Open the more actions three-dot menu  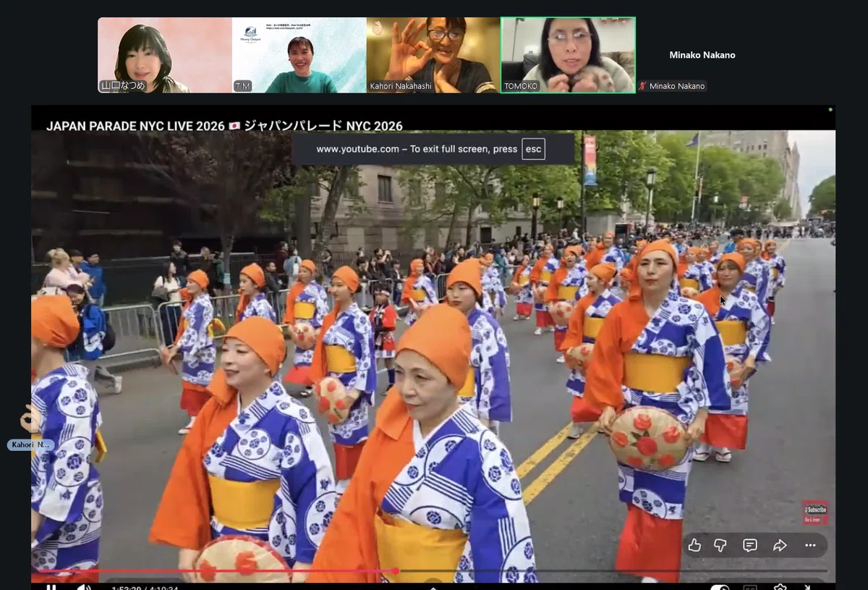(810, 545)
